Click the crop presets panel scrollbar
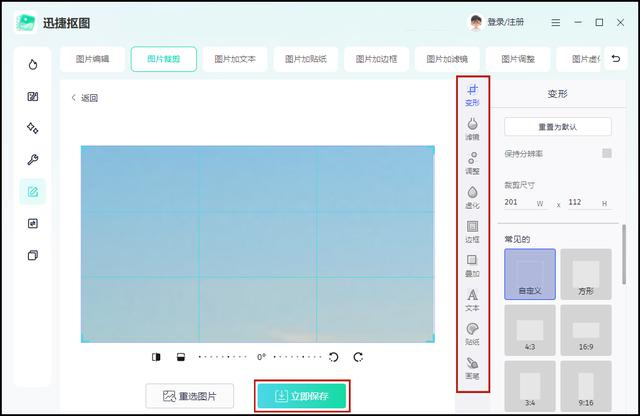 (623, 254)
